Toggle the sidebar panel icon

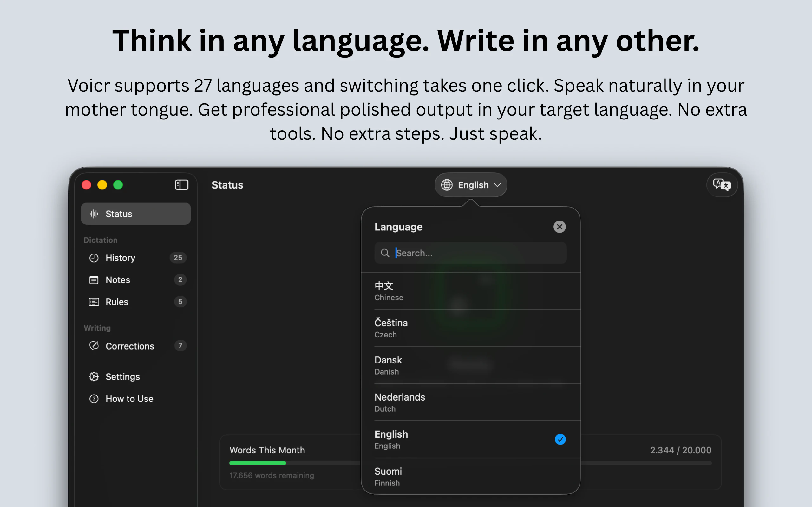click(x=181, y=185)
